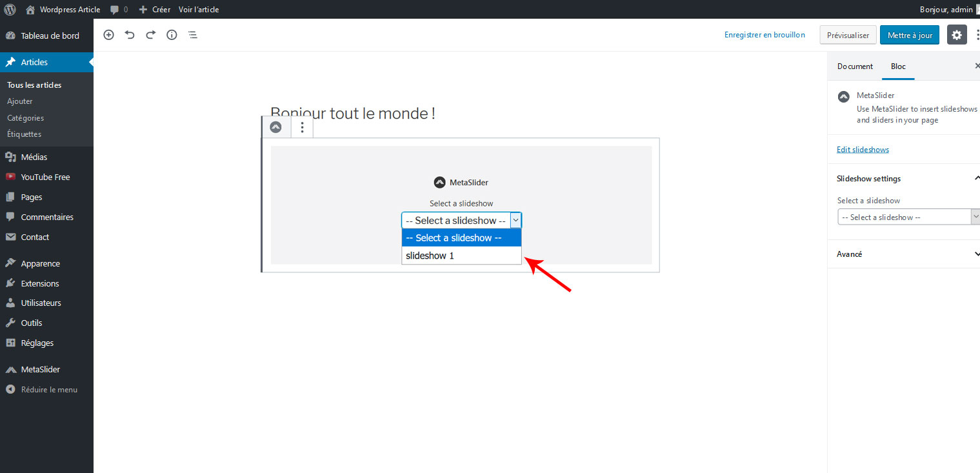The height and width of the screenshot is (473, 980).
Task: Show content structure info icon
Action: (x=172, y=35)
